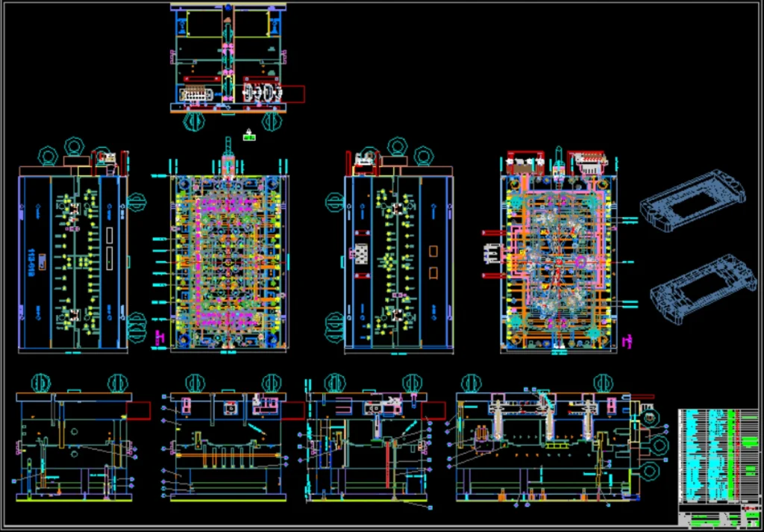
Task: Click white connector block in third middle view
Action: 361,255
